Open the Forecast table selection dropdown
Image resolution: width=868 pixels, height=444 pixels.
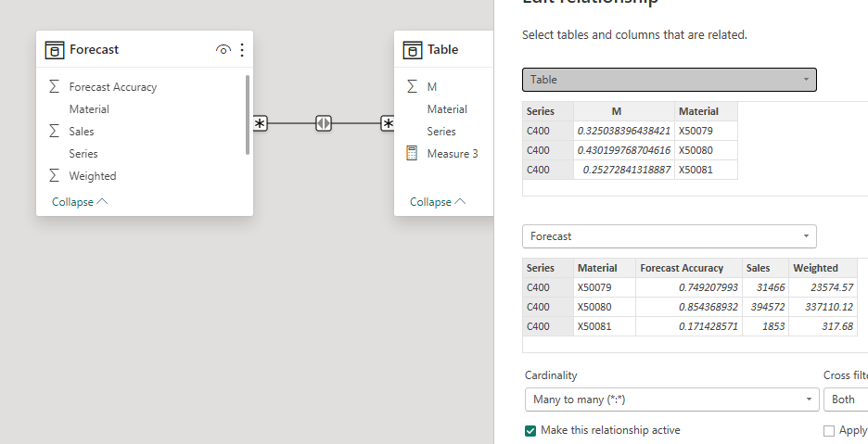670,236
